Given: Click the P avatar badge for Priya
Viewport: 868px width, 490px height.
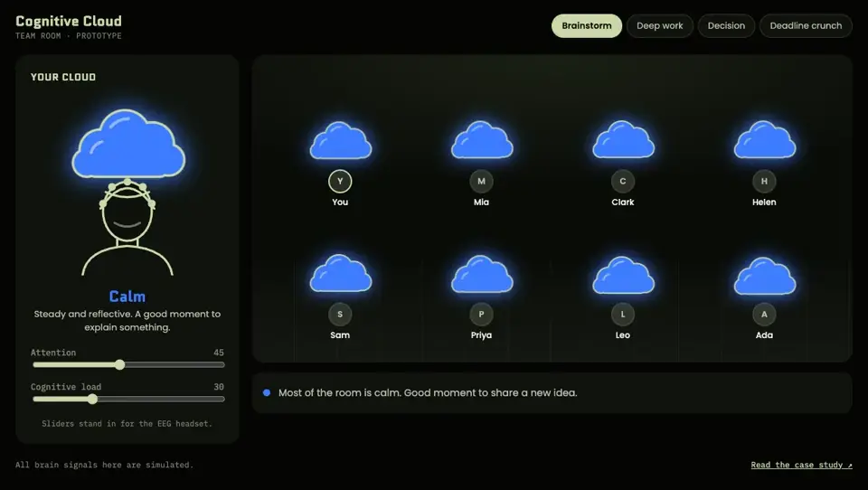Looking at the screenshot, I should [x=481, y=314].
